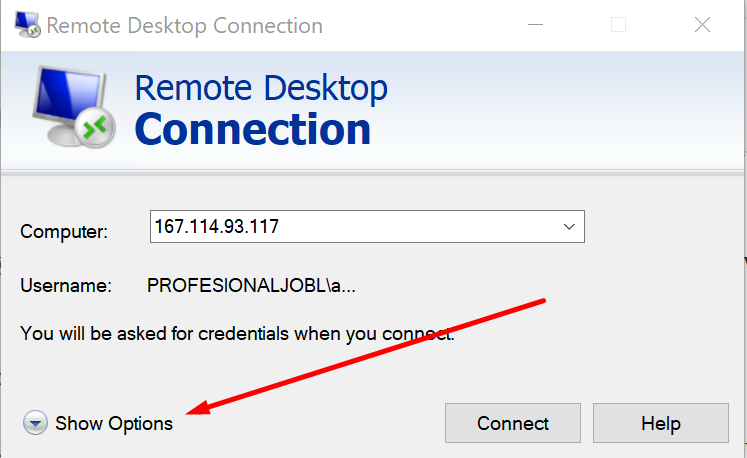747x458 pixels.
Task: Open Help for Remote Desktop Connection
Action: coord(661,423)
